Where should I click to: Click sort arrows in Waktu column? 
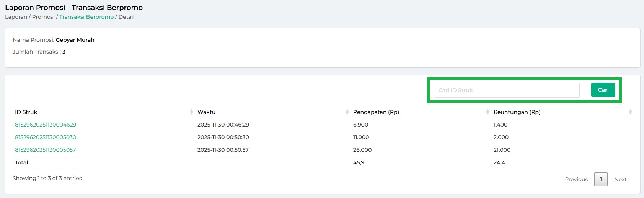click(x=347, y=112)
